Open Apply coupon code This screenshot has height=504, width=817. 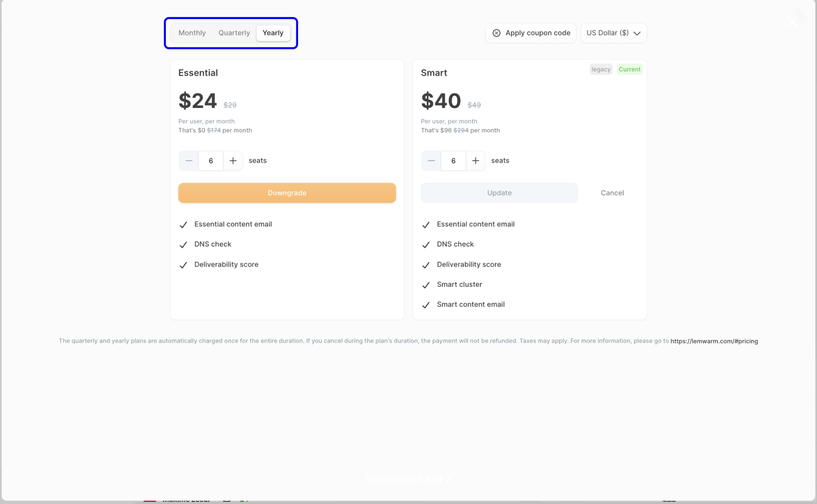coord(537,33)
